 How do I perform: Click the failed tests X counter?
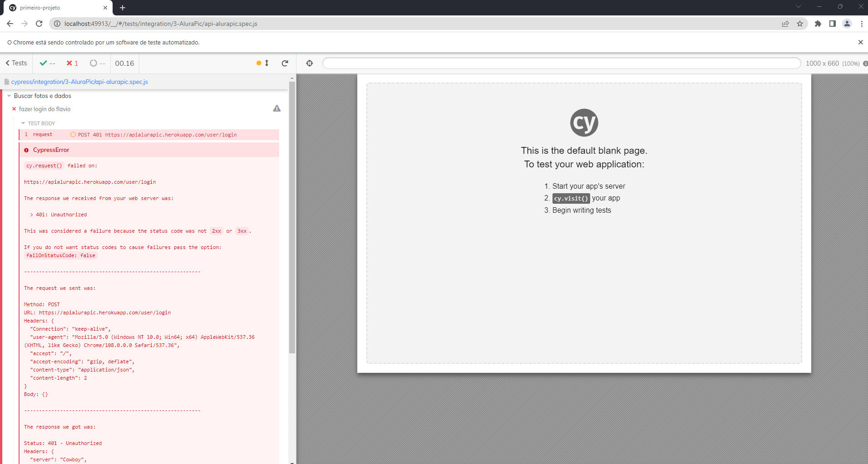(72, 63)
